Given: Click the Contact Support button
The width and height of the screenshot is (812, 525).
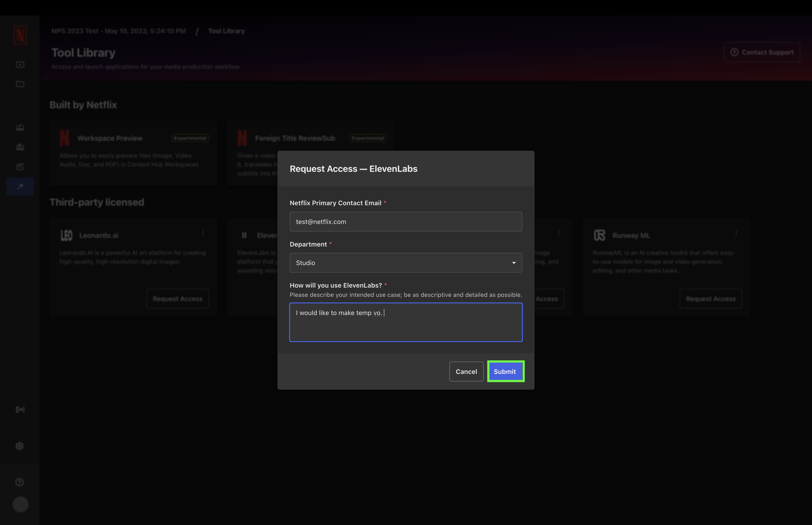Looking at the screenshot, I should (762, 52).
